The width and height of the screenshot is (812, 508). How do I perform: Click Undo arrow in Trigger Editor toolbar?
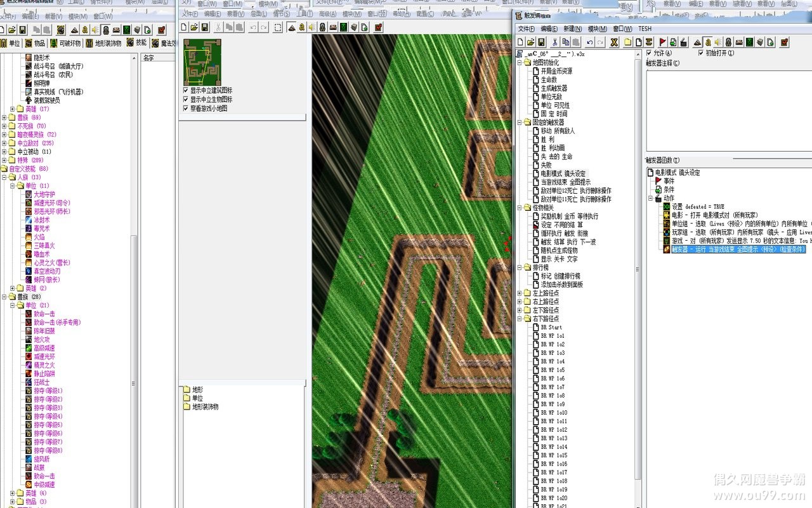590,43
